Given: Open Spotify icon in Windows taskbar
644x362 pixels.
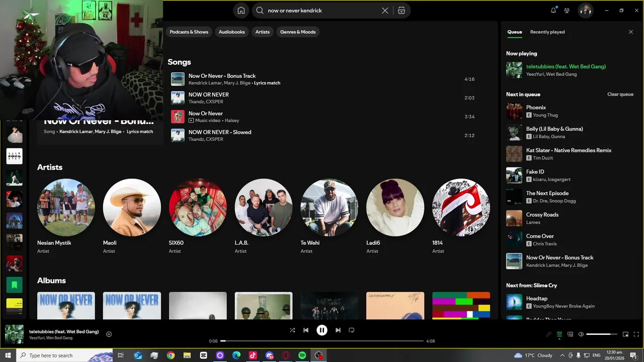Looking at the screenshot, I should point(302,355).
